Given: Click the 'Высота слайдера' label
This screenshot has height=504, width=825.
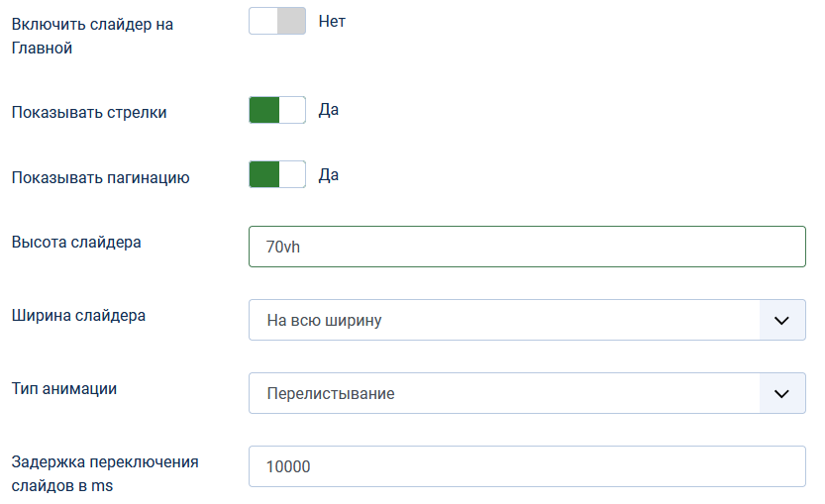Looking at the screenshot, I should click(76, 242).
